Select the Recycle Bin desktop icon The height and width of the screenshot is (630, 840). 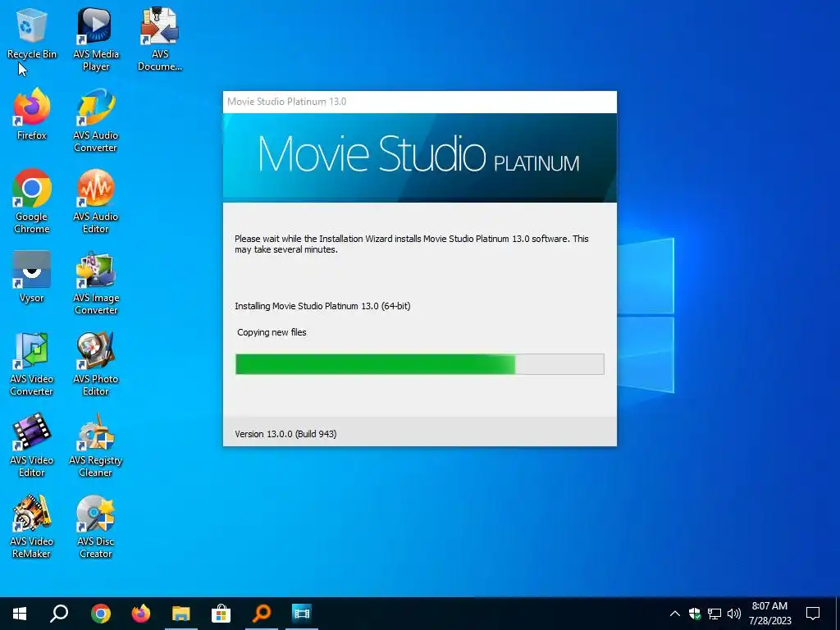[32, 33]
